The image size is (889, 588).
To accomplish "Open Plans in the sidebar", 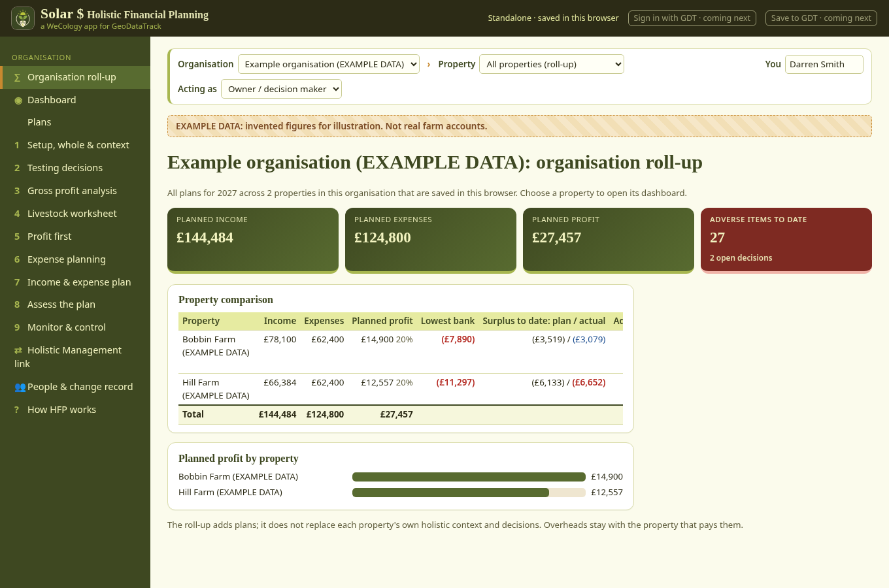I will click(75, 122).
